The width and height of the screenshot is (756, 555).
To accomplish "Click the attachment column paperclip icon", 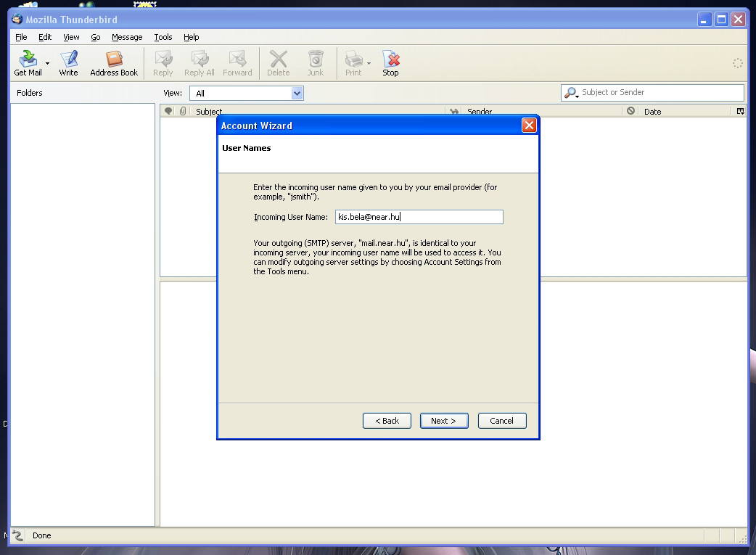I will pos(183,112).
